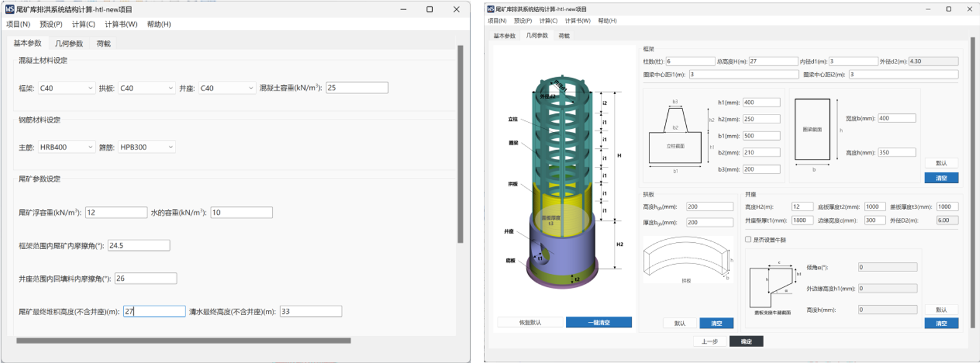The height and width of the screenshot is (363, 980).
Task: Open the 计算(C) menu in the left window
Action: 83,24
